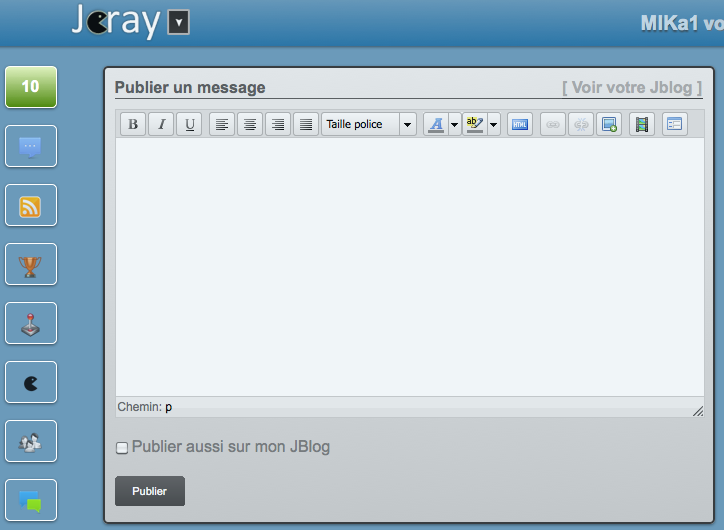
Task: Expand the Taille police dropdown
Action: 408,124
